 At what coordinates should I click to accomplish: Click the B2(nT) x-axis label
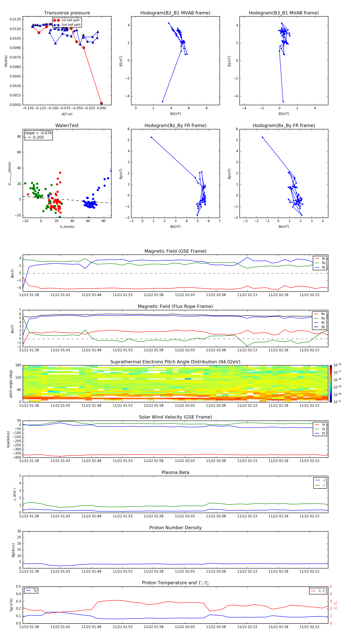[175, 114]
